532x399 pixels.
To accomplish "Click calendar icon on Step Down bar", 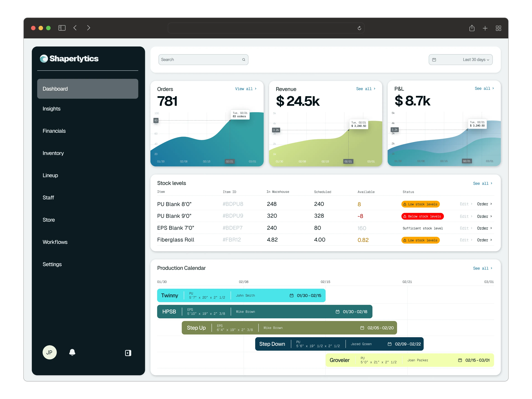I will pyautogui.click(x=390, y=344).
